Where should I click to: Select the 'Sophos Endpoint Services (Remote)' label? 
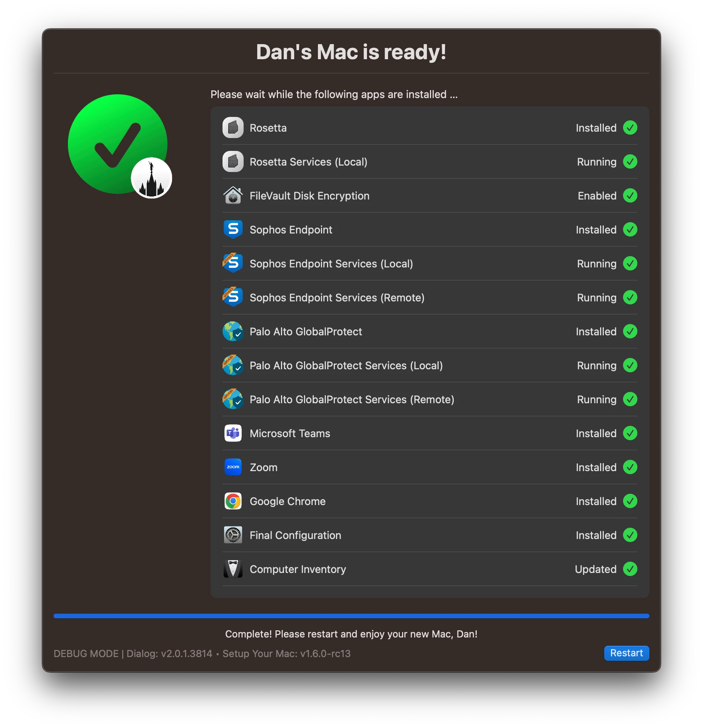click(337, 298)
